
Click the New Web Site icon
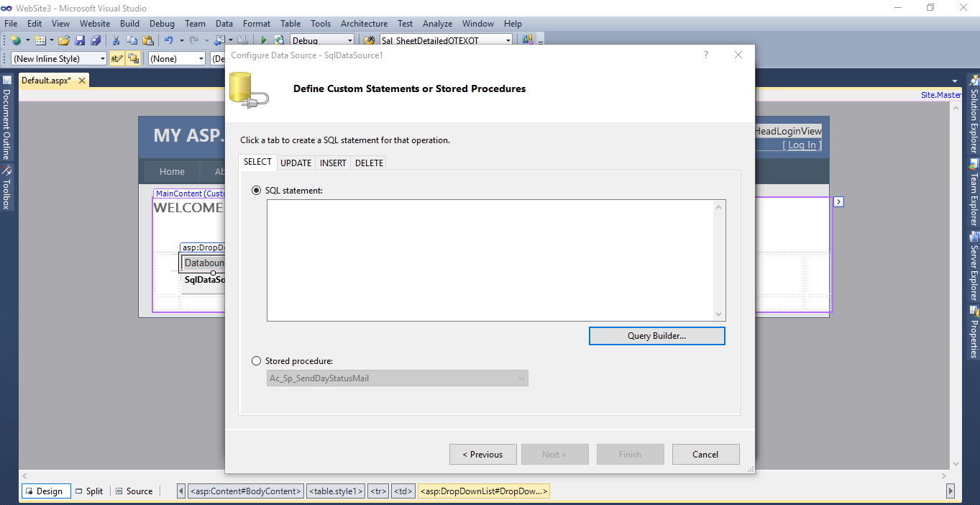[x=15, y=40]
